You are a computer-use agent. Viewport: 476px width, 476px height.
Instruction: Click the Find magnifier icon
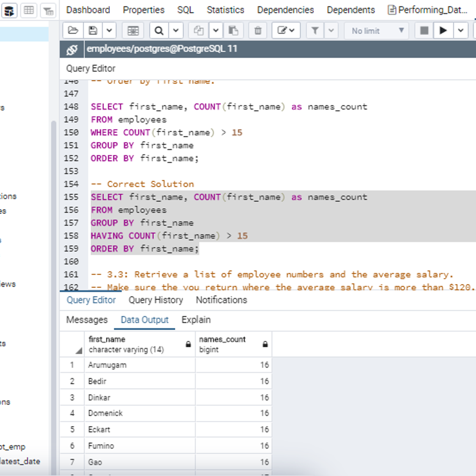(159, 31)
